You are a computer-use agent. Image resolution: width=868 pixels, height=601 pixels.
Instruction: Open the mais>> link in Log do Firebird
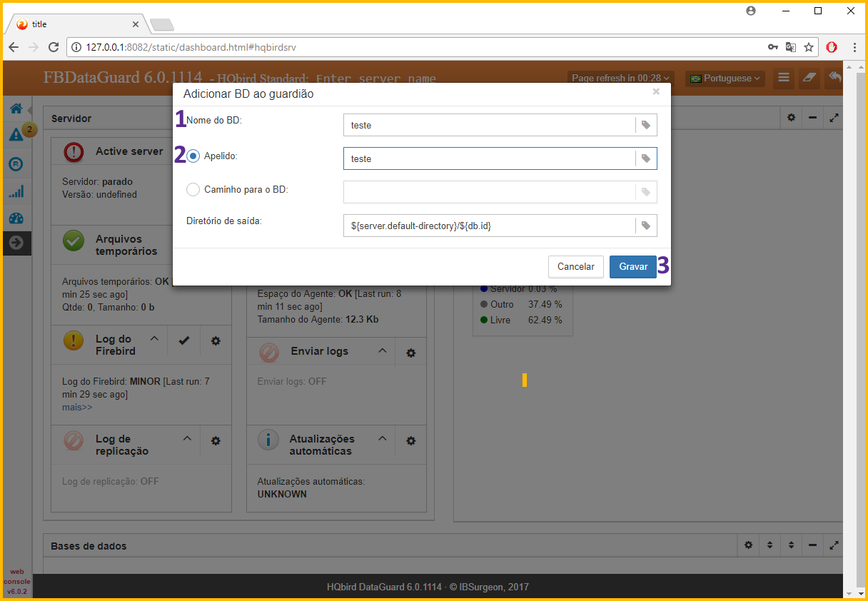(x=77, y=407)
